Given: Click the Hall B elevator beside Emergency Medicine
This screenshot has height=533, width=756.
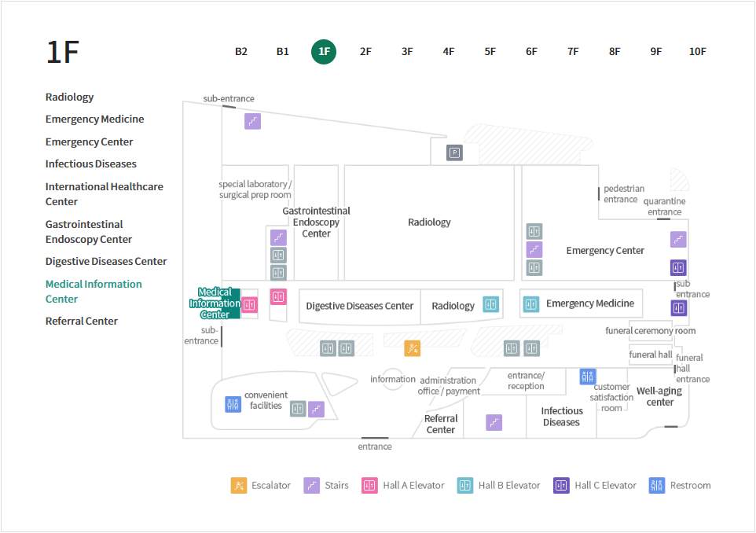Looking at the screenshot, I should coord(531,303).
